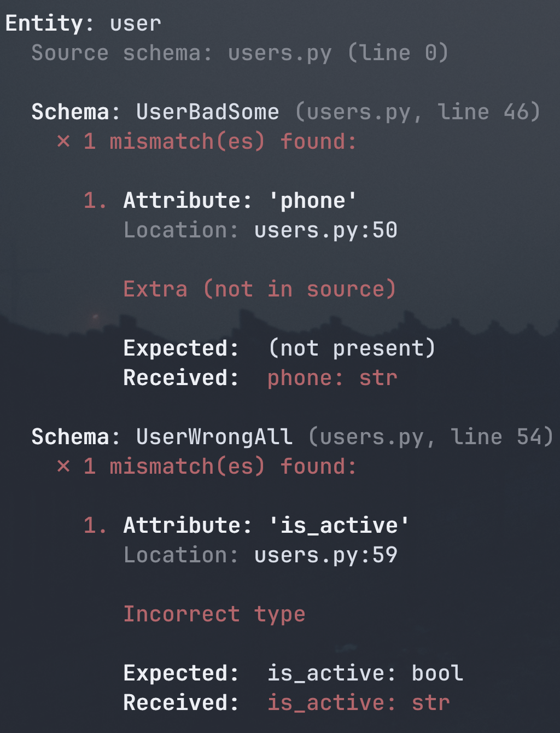Select the UserWrongAll schema name

click(214, 437)
